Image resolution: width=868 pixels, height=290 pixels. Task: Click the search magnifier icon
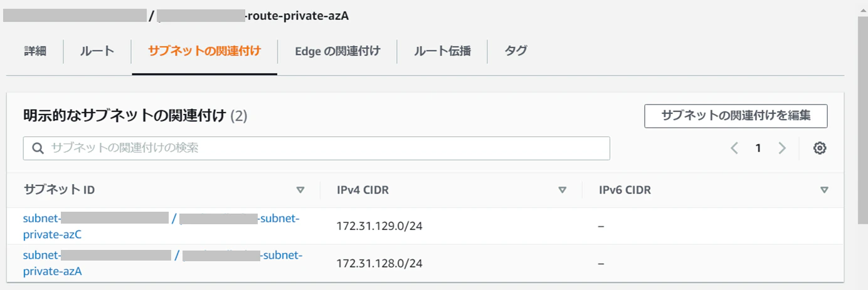point(38,148)
